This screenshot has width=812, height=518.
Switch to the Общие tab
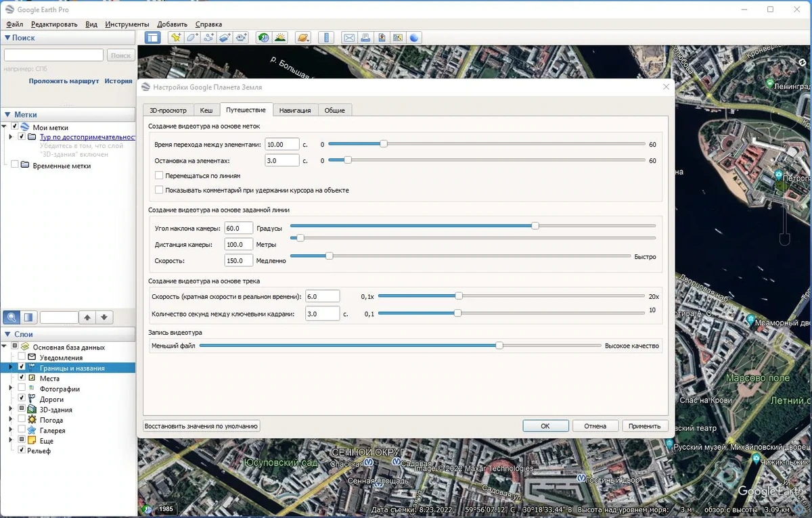(334, 110)
